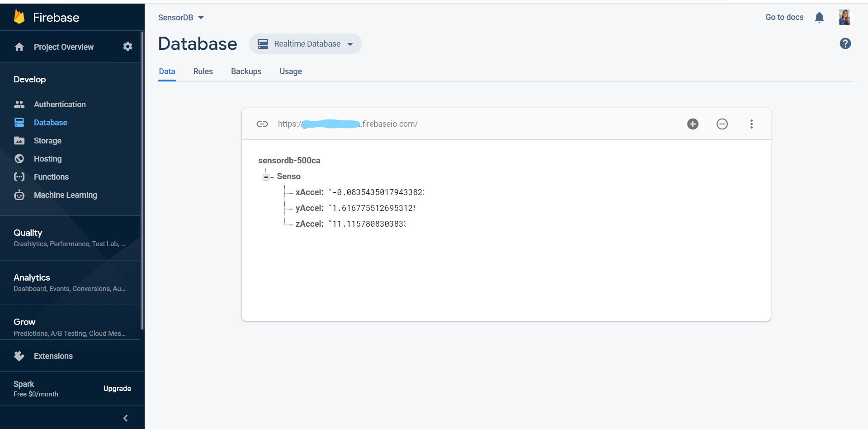
Task: Click the Spark Free plan label
Action: pyautogui.click(x=36, y=389)
